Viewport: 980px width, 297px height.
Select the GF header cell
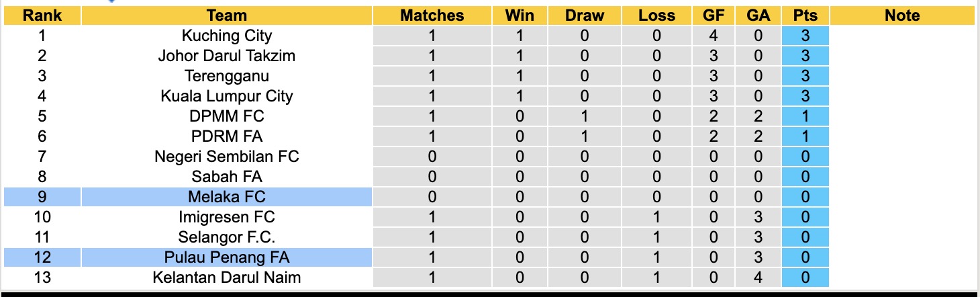(714, 15)
